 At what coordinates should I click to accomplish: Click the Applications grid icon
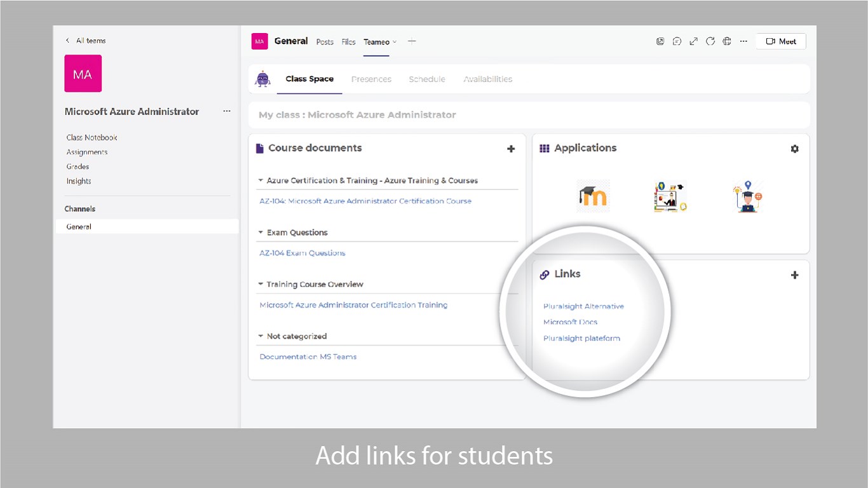pos(545,148)
